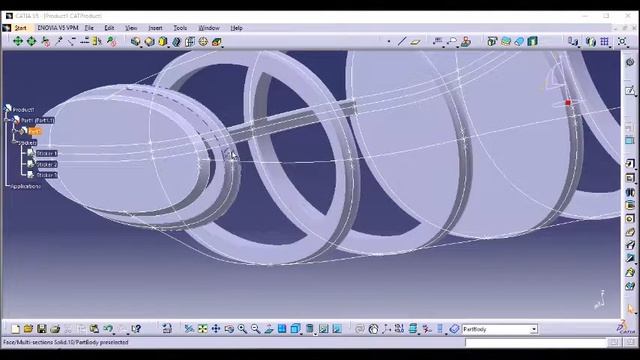Open the Shading view mode cylinder dropdown
The height and width of the screenshot is (360, 640).
click(x=310, y=329)
